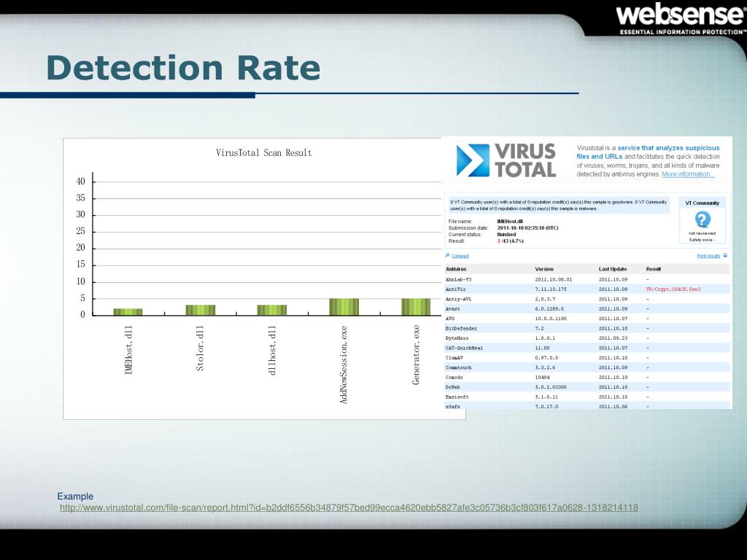Click the submission date '2011-10-10 02:35:18 (UTC)'
747x560 pixels.
(x=527, y=227)
